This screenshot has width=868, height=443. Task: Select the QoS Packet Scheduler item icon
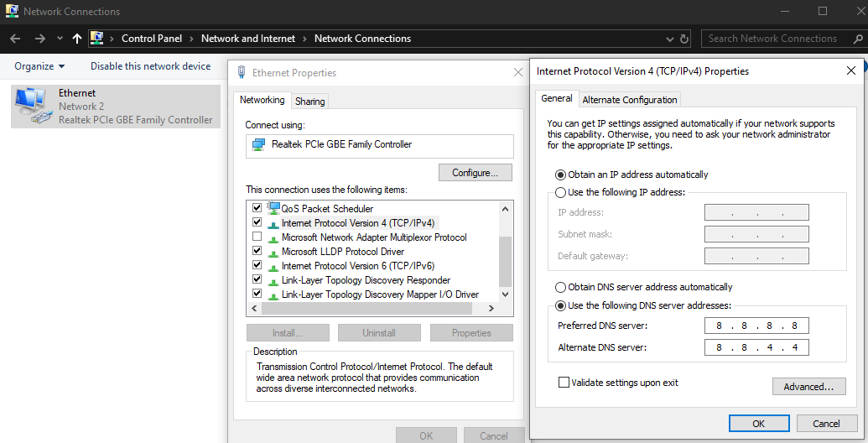tap(273, 208)
